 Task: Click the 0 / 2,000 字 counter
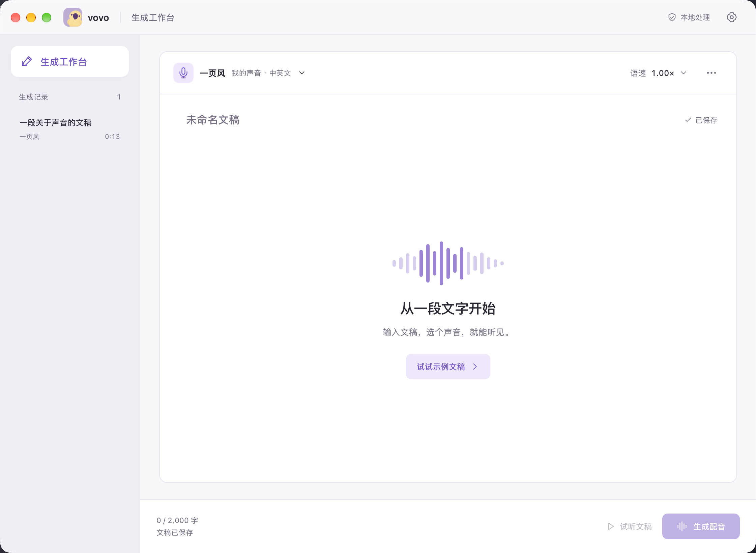click(x=177, y=520)
